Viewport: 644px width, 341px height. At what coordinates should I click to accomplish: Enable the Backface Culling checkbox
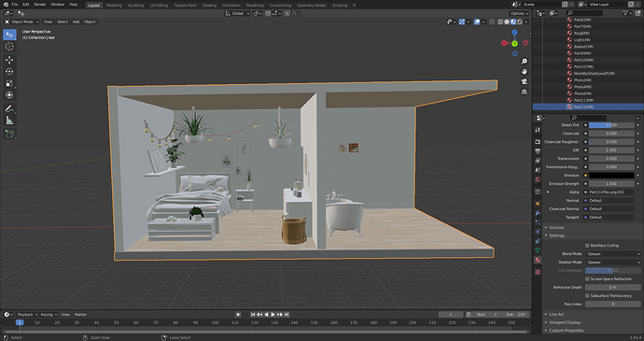click(x=587, y=246)
